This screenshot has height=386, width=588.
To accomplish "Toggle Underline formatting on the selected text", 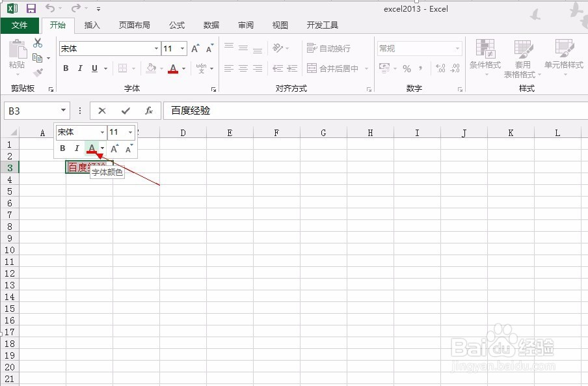I will 94,68.
